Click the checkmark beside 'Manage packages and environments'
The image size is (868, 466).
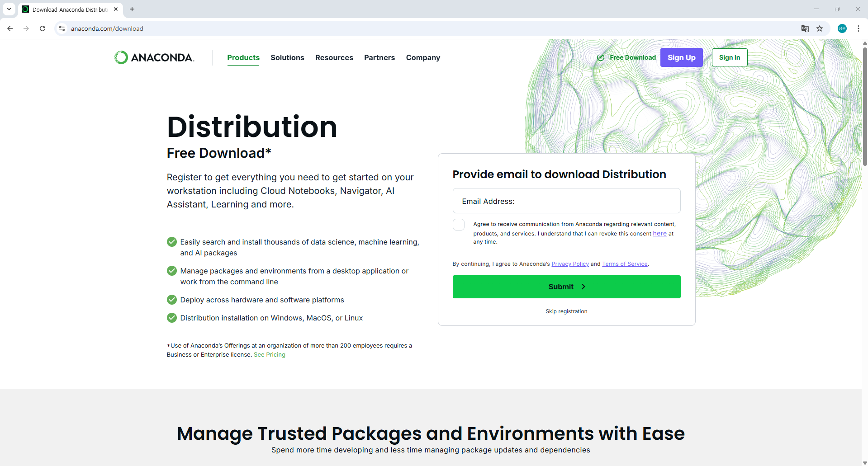click(172, 271)
